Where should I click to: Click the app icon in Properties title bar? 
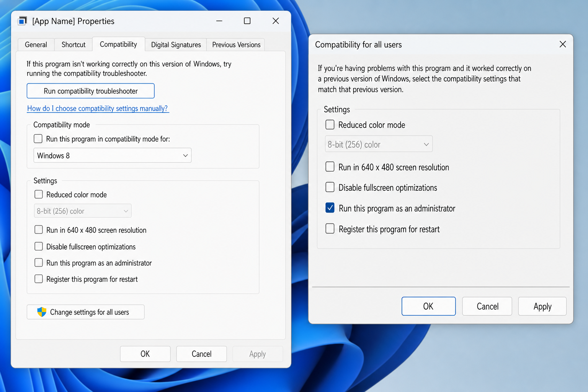[23, 21]
